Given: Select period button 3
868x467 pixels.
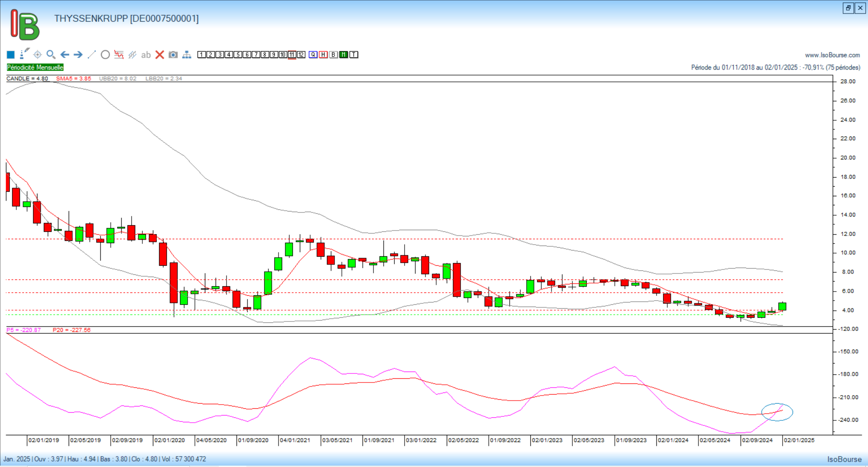Looking at the screenshot, I should [220, 55].
